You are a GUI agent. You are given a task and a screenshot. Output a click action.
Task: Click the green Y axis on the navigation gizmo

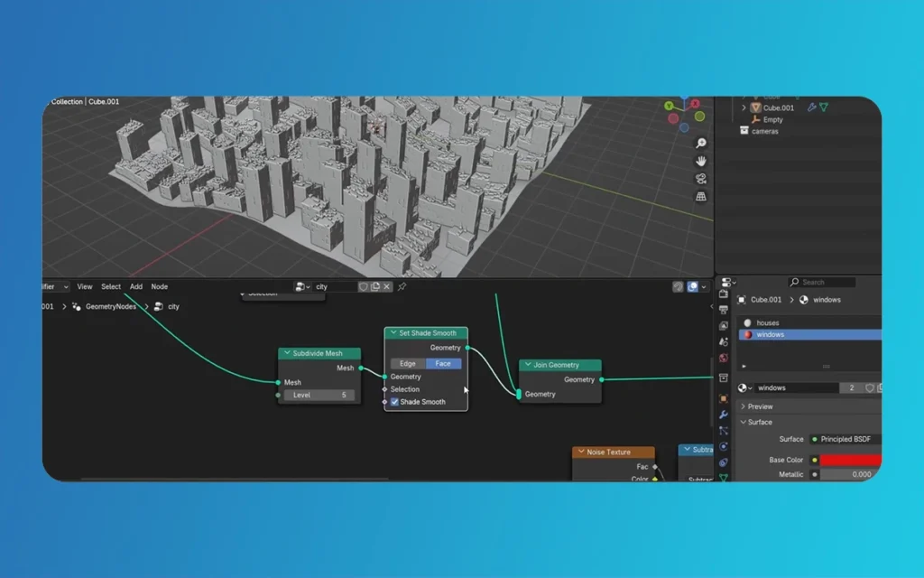(669, 106)
